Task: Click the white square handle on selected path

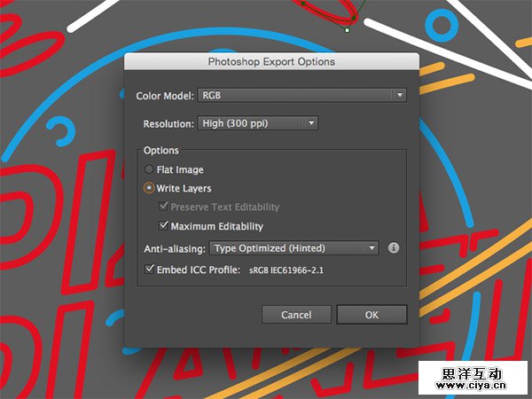Action: (x=347, y=30)
